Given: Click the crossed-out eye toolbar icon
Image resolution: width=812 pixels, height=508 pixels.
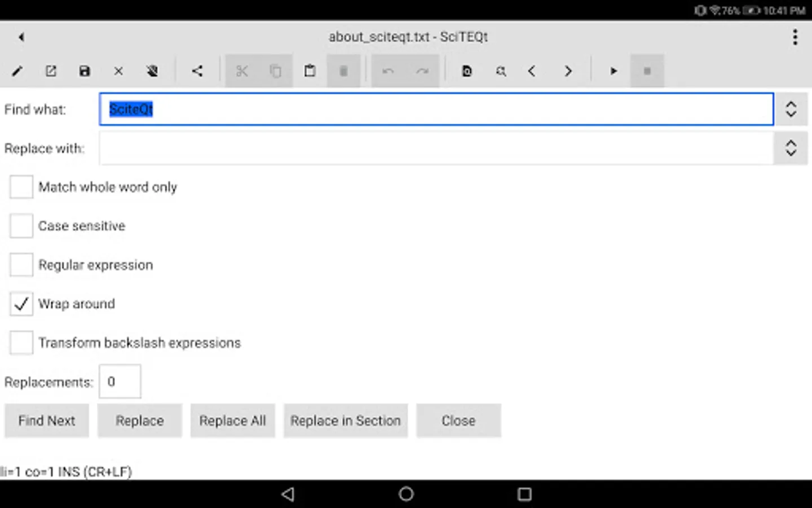Looking at the screenshot, I should tap(152, 71).
